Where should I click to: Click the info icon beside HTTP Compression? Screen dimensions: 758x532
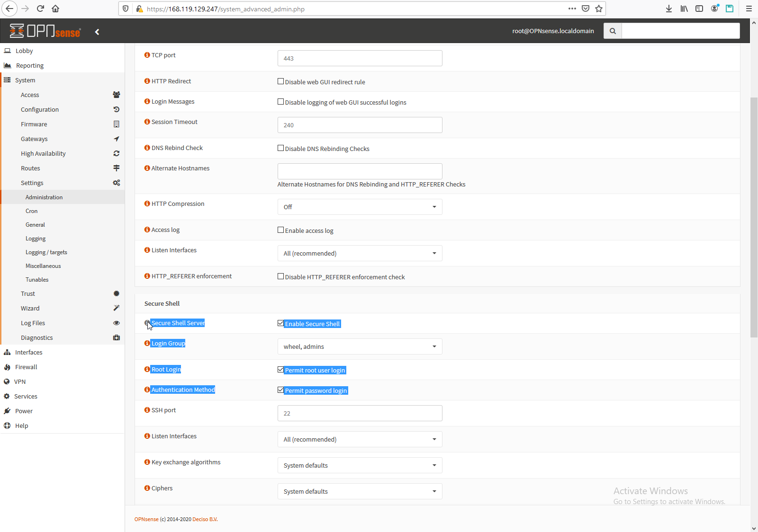[147, 204]
